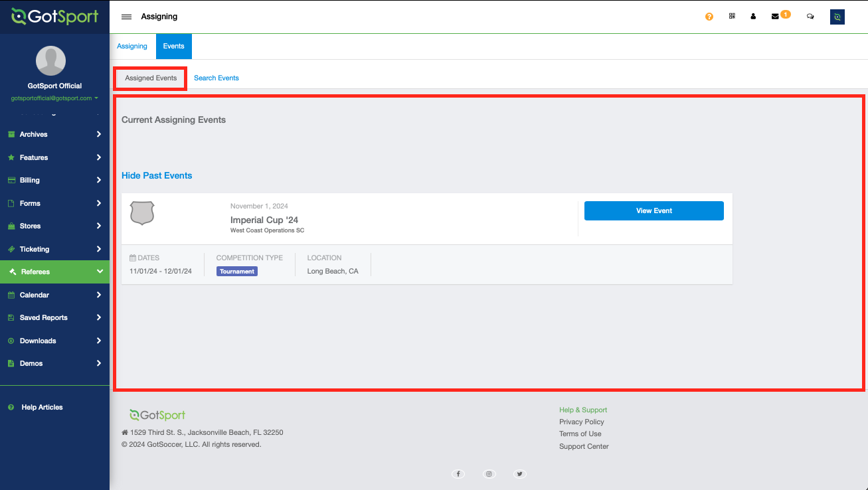Click the Tournament competition type badge

(x=237, y=271)
